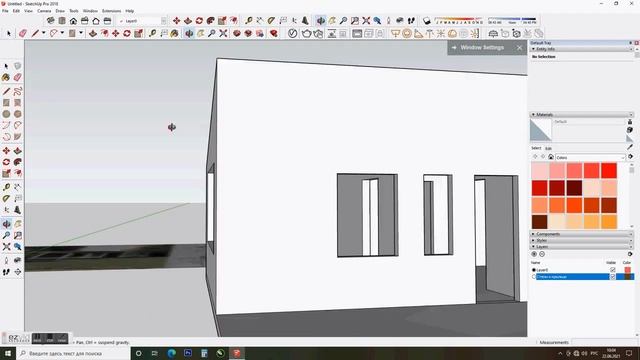Image resolution: width=640 pixels, height=360 pixels.
Task: Expand the Styles panel
Action: [582, 240]
